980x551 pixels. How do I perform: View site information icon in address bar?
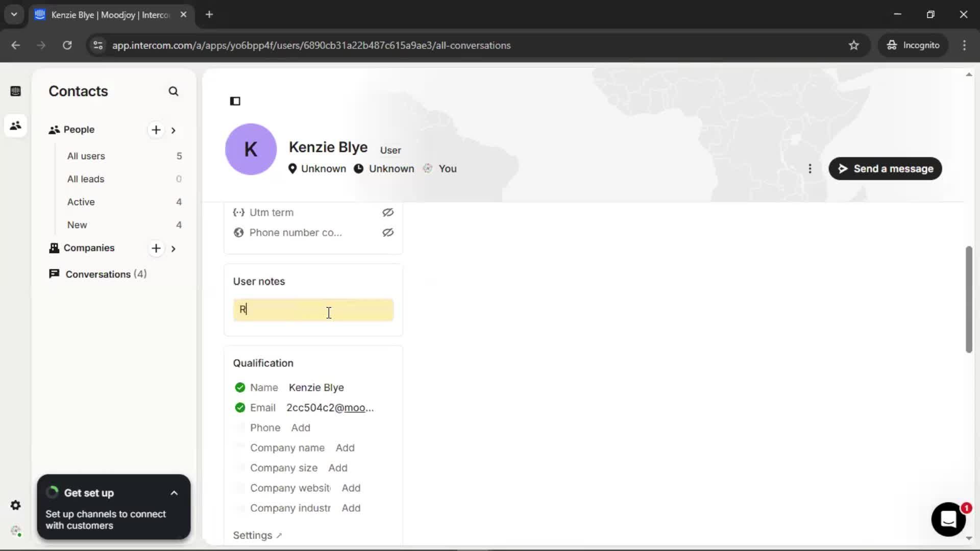pos(98,45)
